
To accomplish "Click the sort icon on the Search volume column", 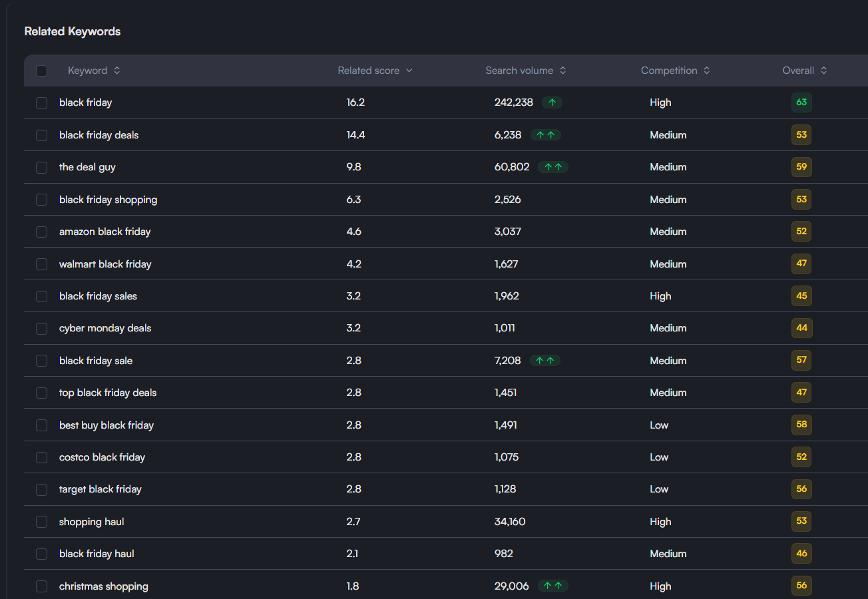I will point(562,70).
